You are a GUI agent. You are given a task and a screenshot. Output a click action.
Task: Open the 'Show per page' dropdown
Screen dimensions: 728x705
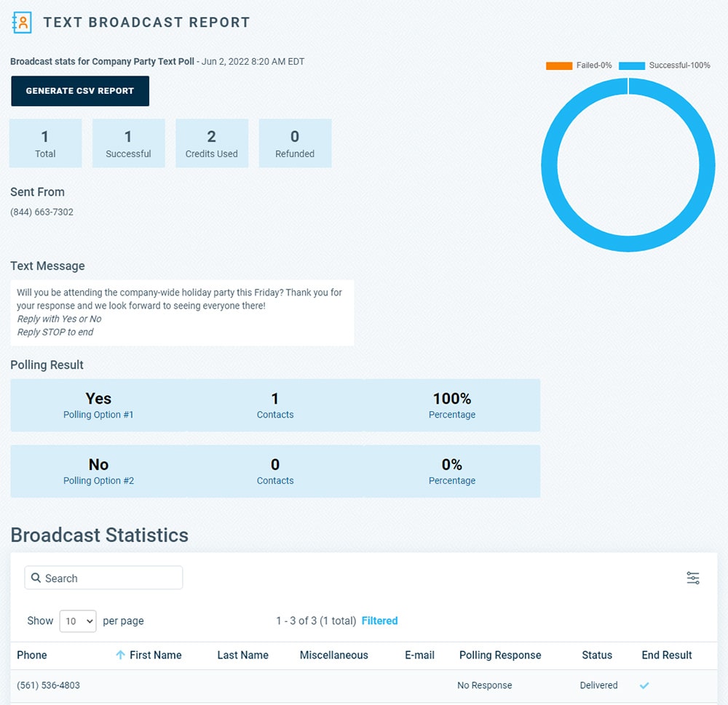point(78,621)
